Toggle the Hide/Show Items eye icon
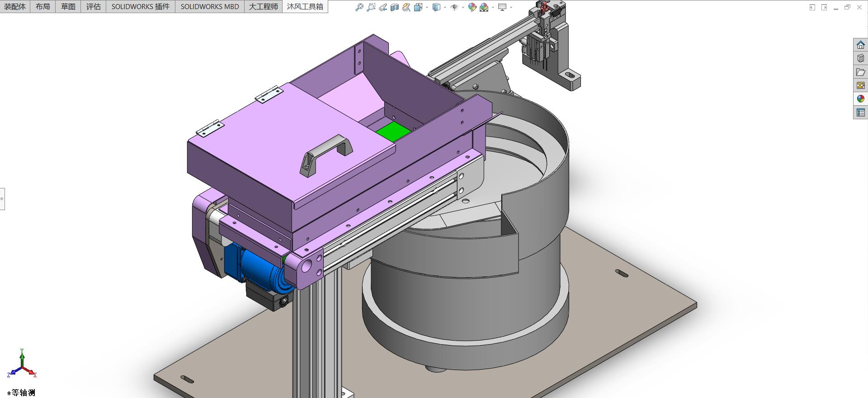This screenshot has height=398, width=868. click(x=454, y=7)
